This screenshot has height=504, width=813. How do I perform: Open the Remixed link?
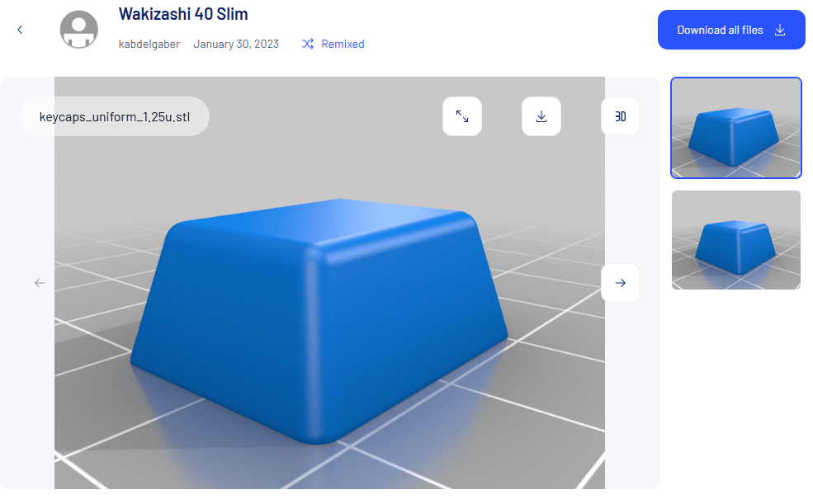tap(343, 44)
